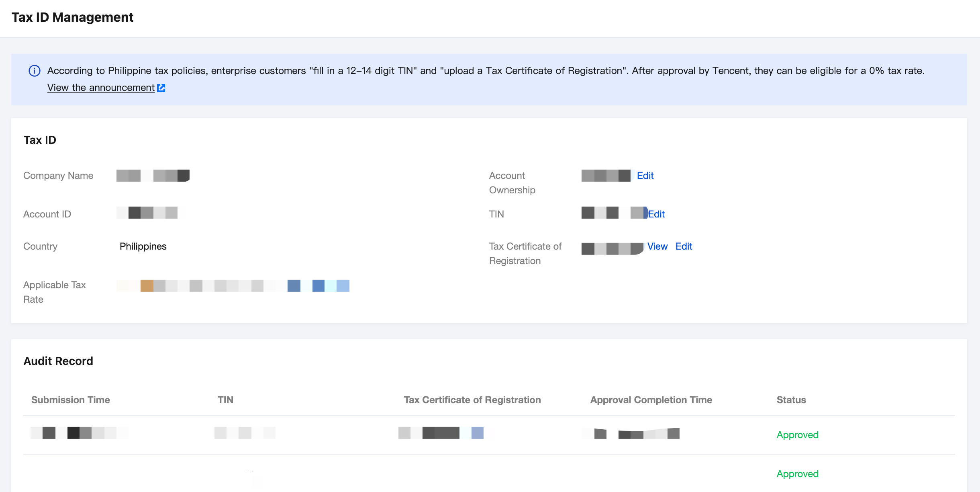Click the info circle icon in banner
The image size is (980, 492).
coord(35,71)
